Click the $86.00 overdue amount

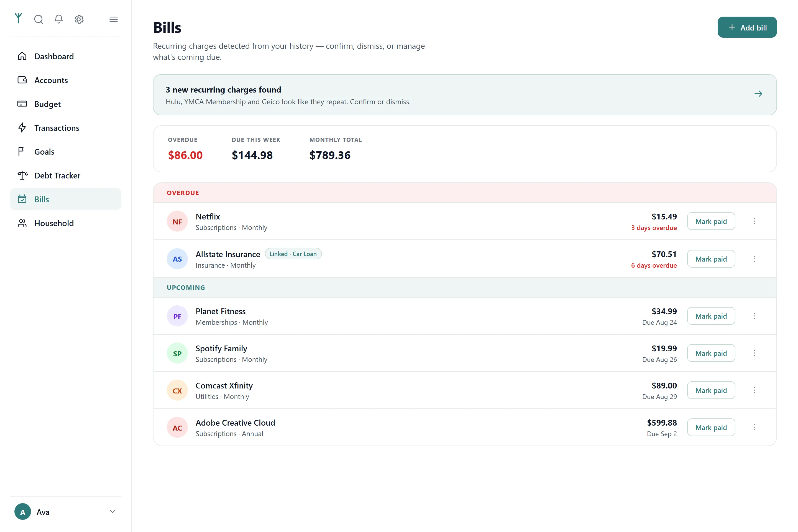(x=185, y=155)
